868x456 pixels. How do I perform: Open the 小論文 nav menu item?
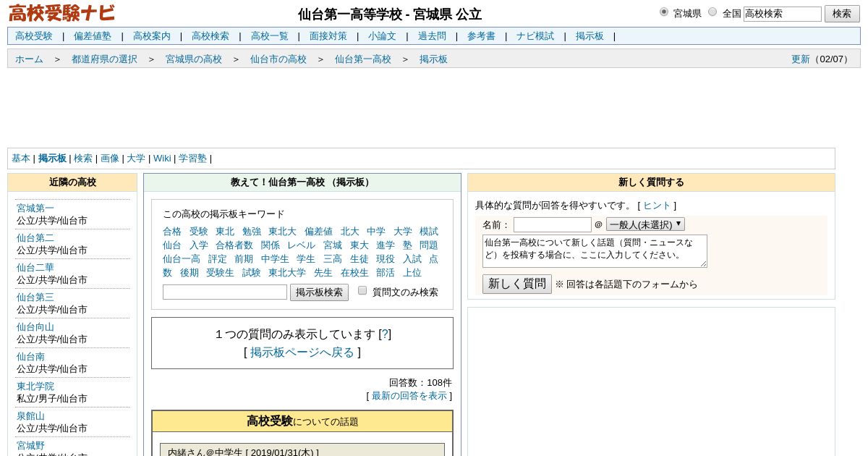[382, 36]
